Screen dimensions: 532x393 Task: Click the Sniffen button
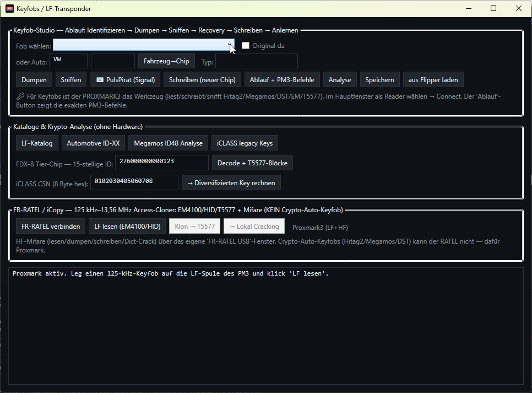point(71,80)
